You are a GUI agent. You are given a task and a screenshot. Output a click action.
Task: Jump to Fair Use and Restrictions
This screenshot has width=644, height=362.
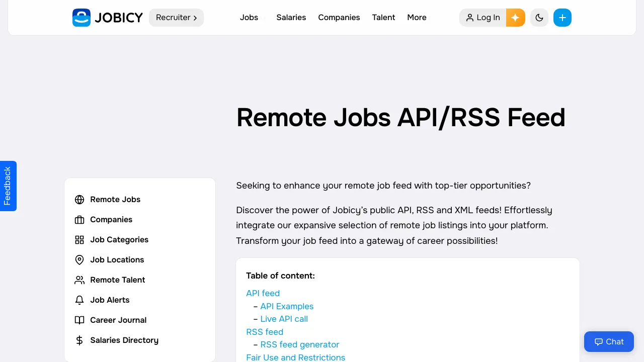pyautogui.click(x=296, y=357)
